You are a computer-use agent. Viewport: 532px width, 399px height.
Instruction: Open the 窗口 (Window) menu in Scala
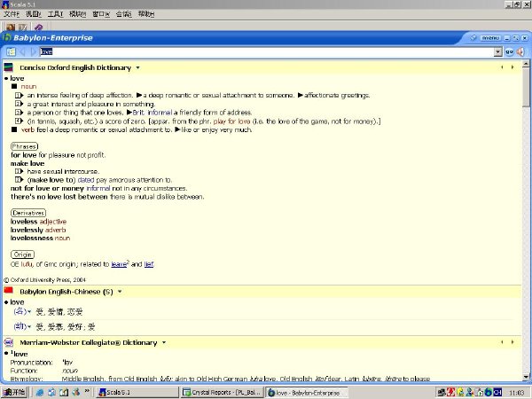tap(101, 14)
